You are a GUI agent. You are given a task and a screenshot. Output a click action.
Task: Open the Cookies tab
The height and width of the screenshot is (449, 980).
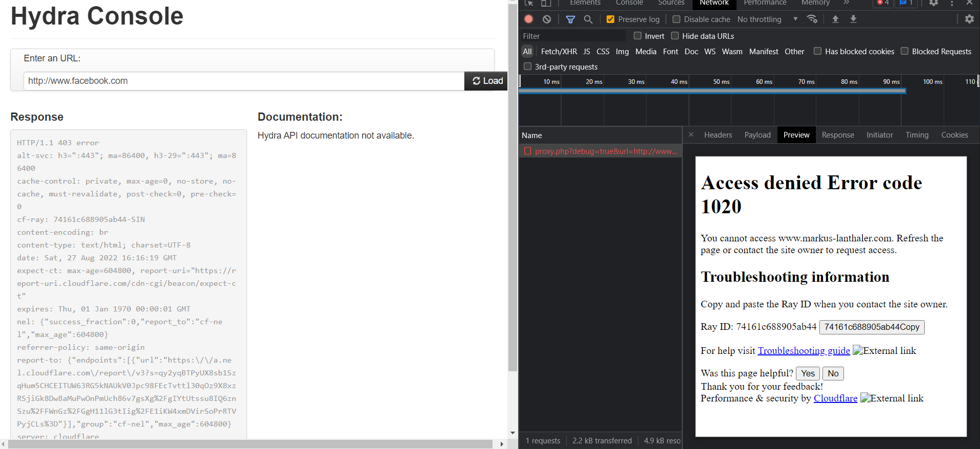[x=954, y=135]
